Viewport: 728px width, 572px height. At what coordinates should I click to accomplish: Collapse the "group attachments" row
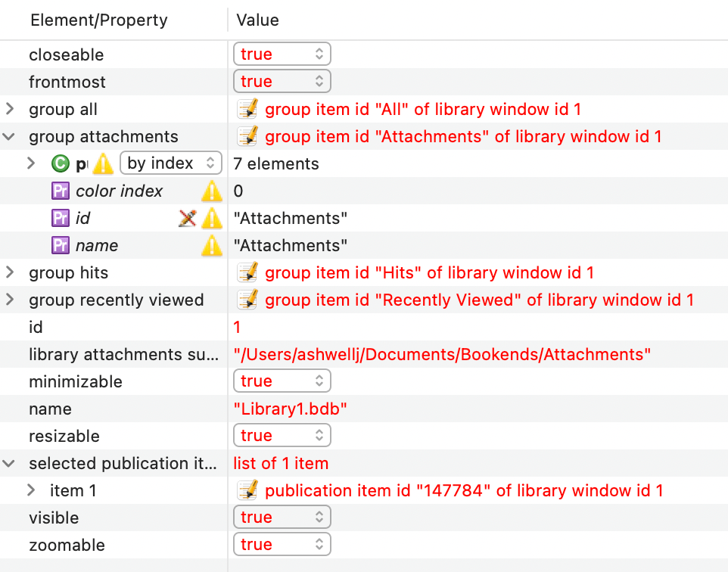10,136
